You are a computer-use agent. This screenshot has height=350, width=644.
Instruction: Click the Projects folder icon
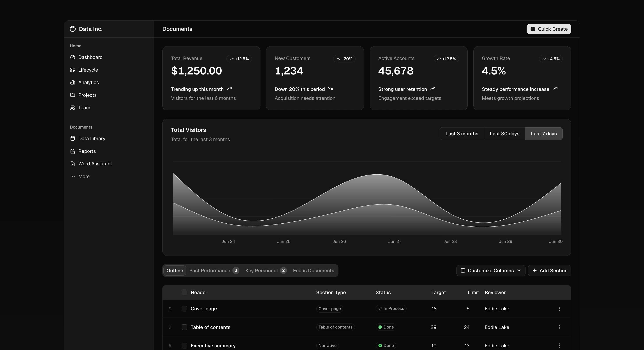click(73, 95)
